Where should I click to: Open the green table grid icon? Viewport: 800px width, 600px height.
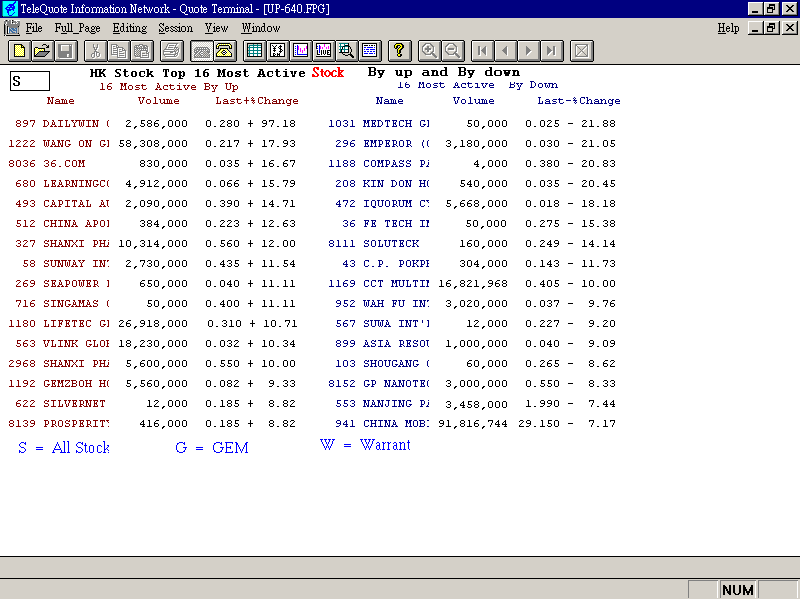click(254, 51)
